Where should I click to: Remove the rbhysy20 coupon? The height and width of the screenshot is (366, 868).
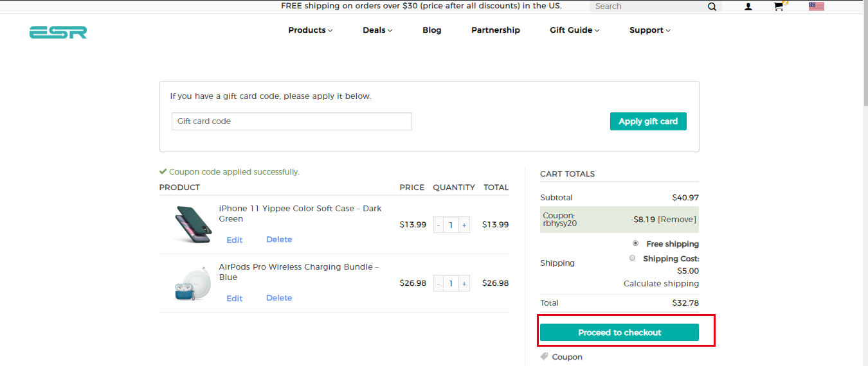pyautogui.click(x=677, y=220)
